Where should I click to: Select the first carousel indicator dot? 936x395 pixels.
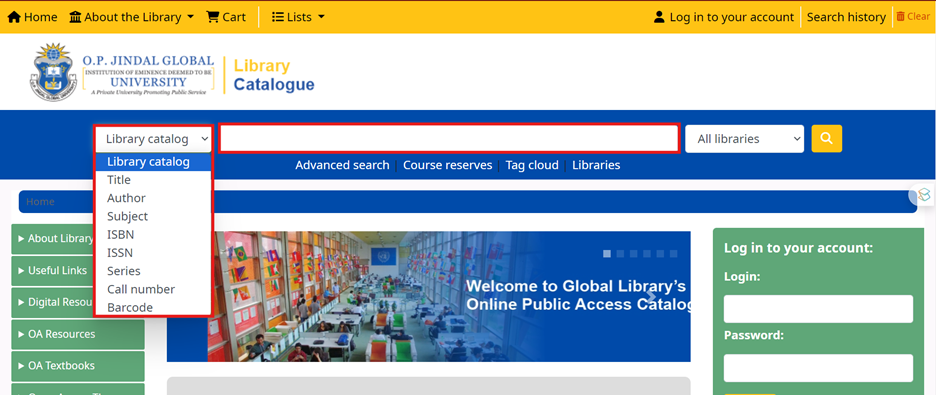coord(607,254)
